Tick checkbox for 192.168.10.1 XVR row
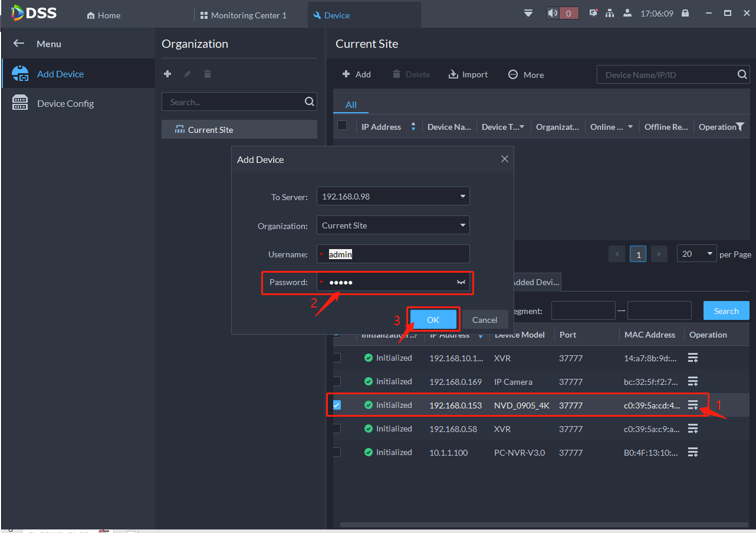 point(337,358)
